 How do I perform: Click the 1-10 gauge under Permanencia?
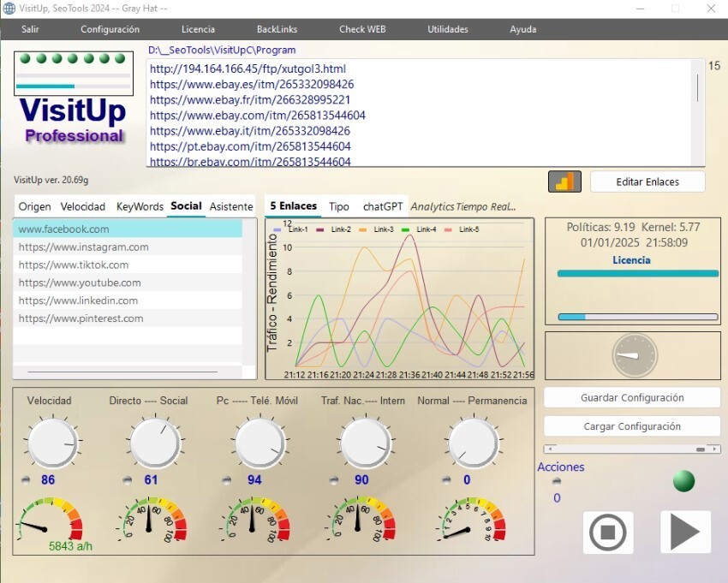coord(471,520)
